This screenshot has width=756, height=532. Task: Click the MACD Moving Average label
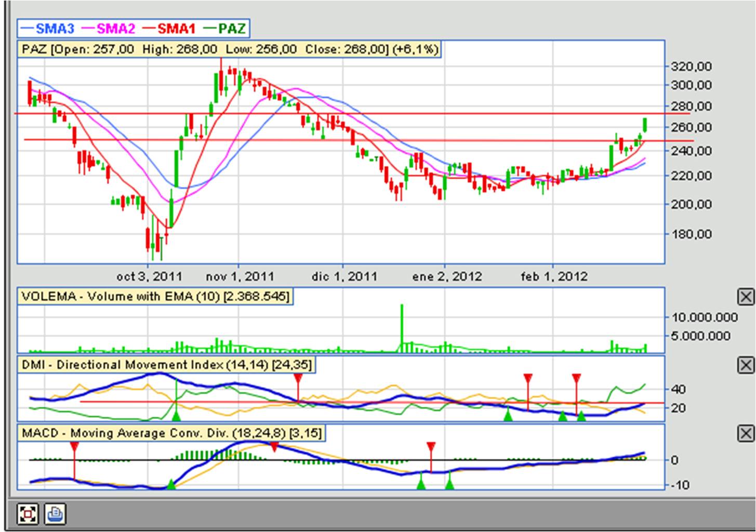(172, 433)
